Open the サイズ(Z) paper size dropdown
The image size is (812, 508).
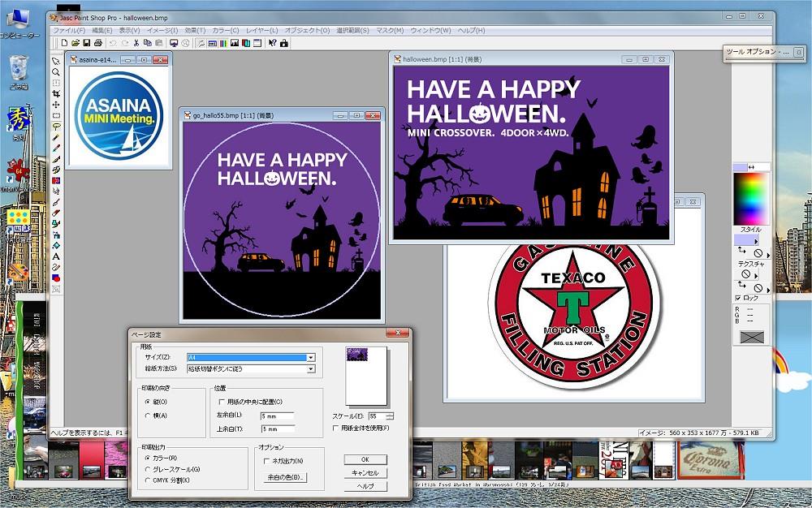[x=310, y=357]
